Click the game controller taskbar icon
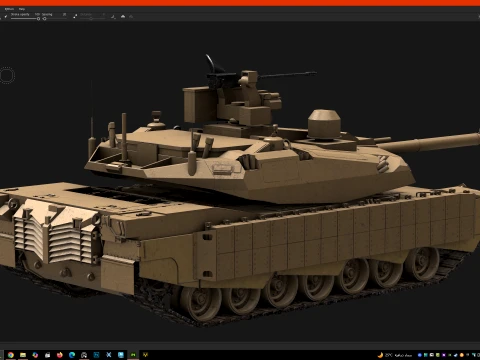The height and width of the screenshot is (360, 480). tap(84, 355)
